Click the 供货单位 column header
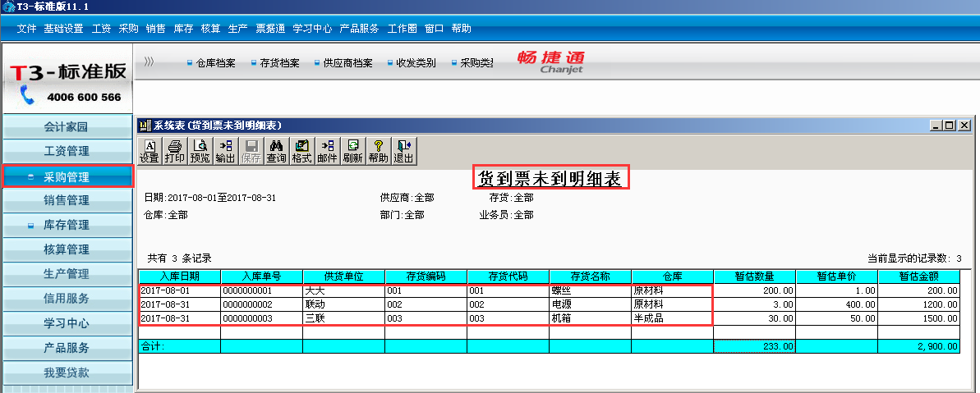The image size is (980, 393). click(x=343, y=276)
